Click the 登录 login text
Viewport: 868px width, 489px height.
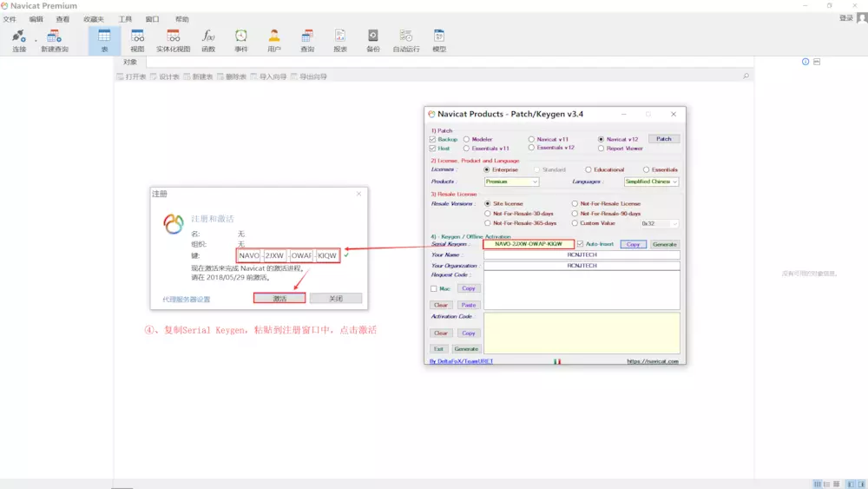click(845, 18)
